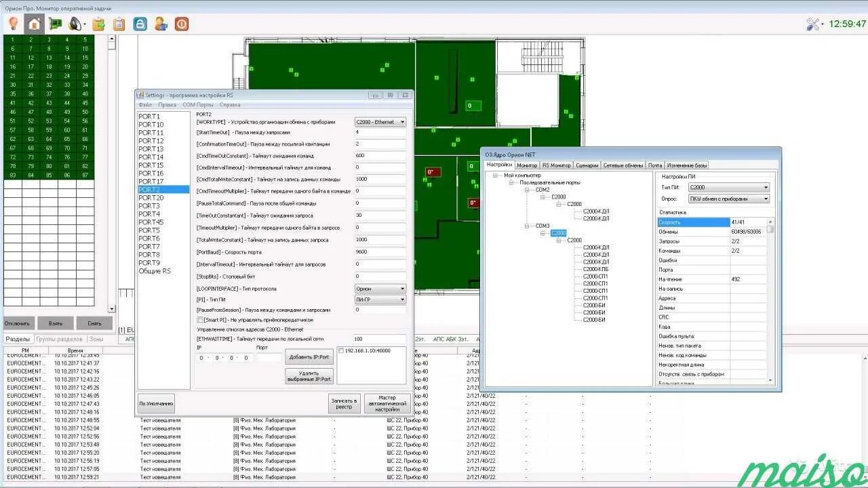Click the Удалить выбранные IP:Port button
This screenshot has height=488, width=868.
point(309,376)
